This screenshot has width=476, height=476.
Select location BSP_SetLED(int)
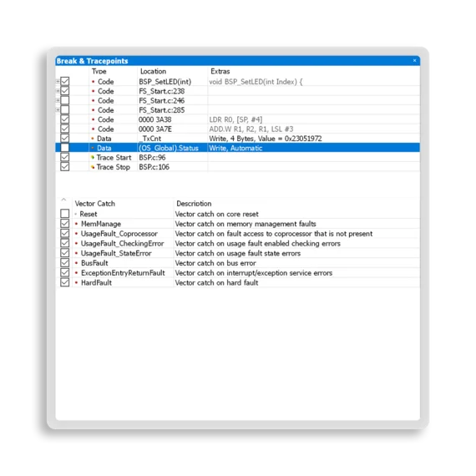coord(165,82)
